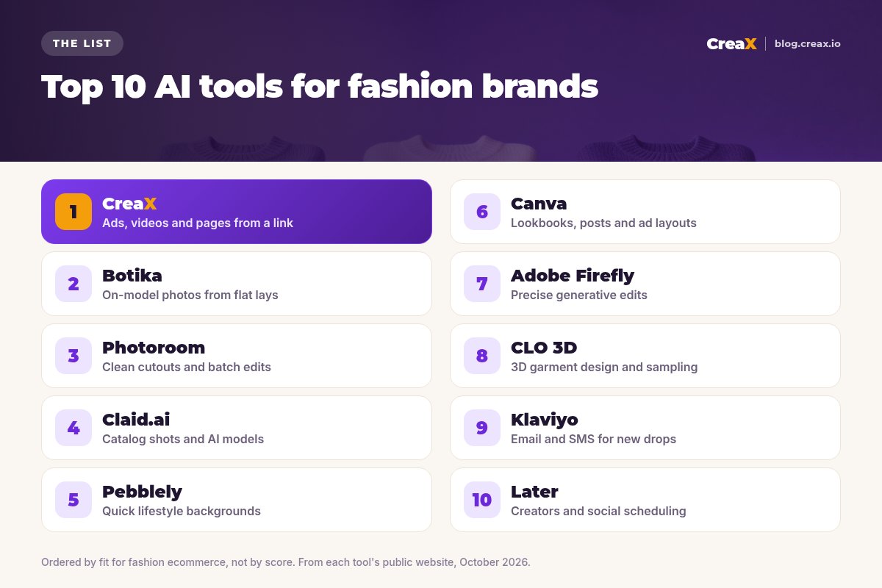The image size is (882, 588).
Task: Click '3D garment design and sampling'
Action: pos(604,367)
